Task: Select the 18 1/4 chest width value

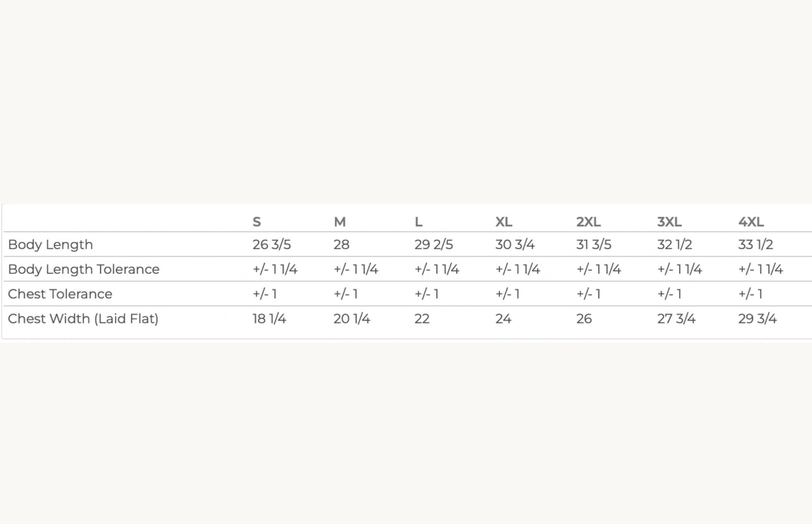Action: pos(269,319)
